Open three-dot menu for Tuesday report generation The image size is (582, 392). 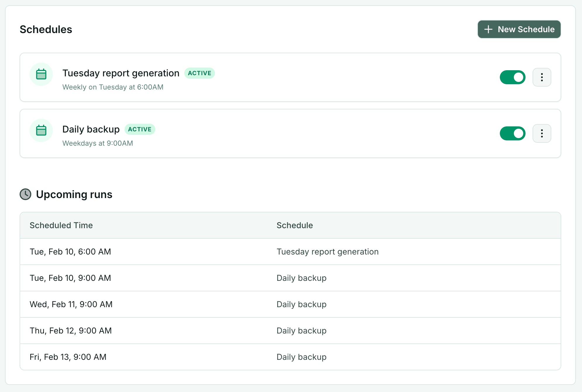click(542, 77)
